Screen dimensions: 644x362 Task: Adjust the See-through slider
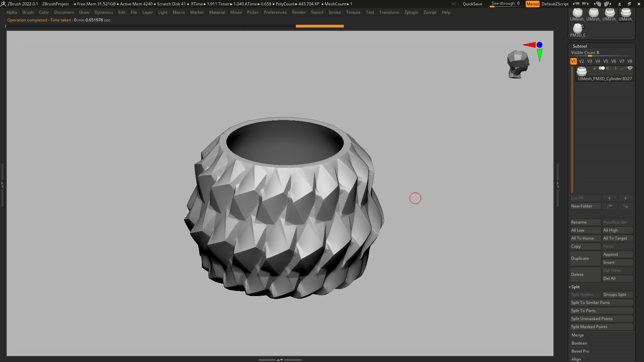(x=505, y=4)
